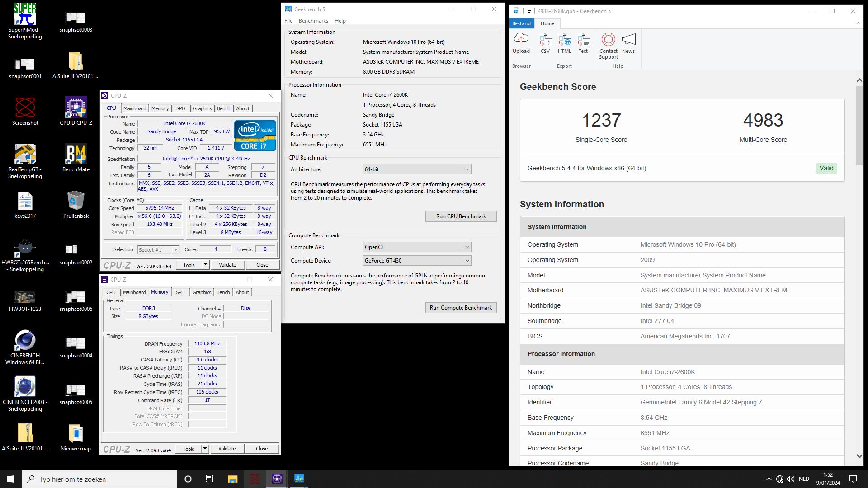Screen dimensions: 868x488
Task: Export result as CSV
Action: click(x=545, y=43)
